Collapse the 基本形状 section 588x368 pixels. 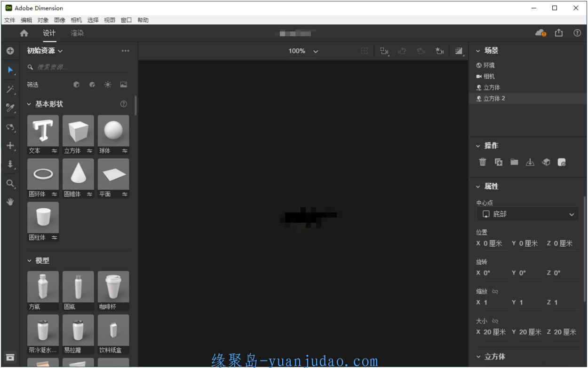pos(30,104)
